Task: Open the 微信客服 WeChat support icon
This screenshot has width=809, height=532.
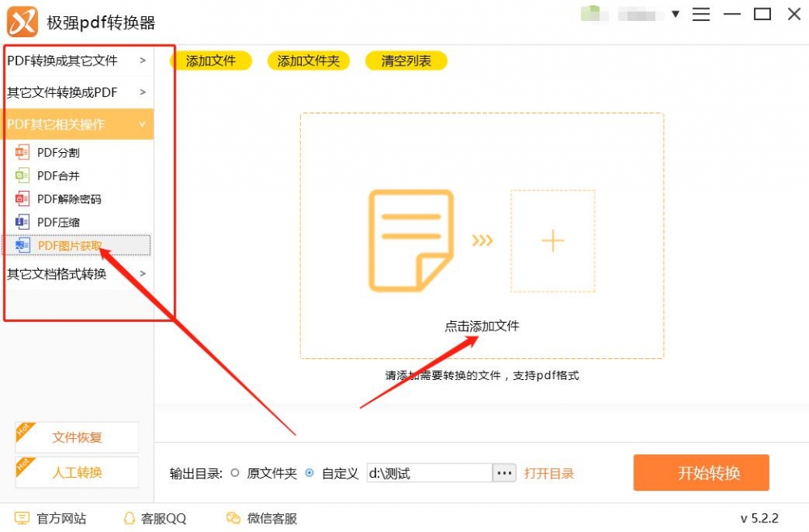Action: [233, 518]
